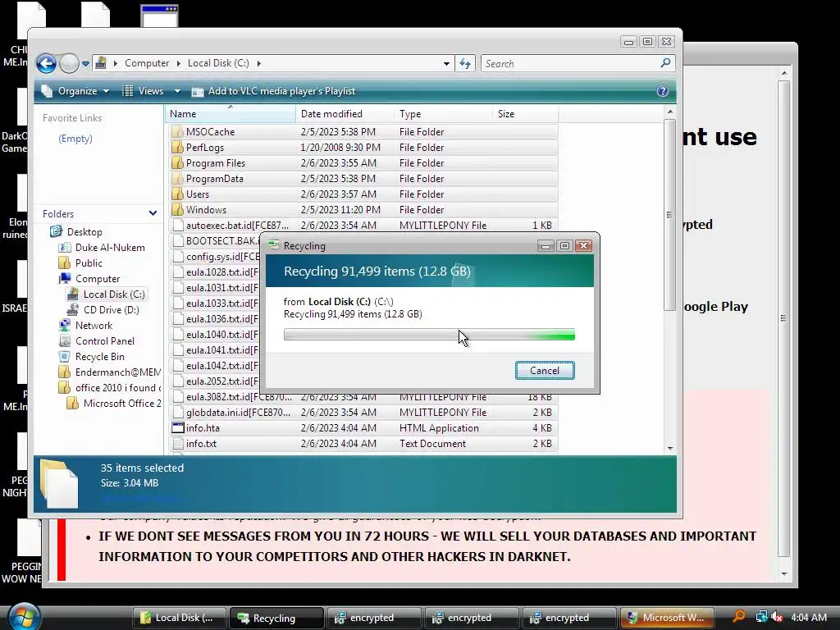Open the address bar history dropdown
The height and width of the screenshot is (630, 840).
446,63
